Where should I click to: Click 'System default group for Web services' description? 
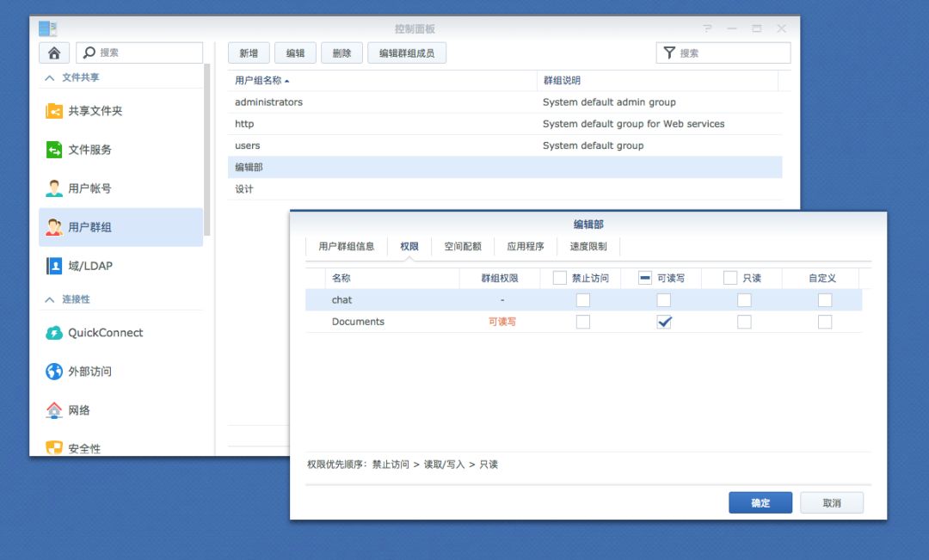(x=633, y=124)
